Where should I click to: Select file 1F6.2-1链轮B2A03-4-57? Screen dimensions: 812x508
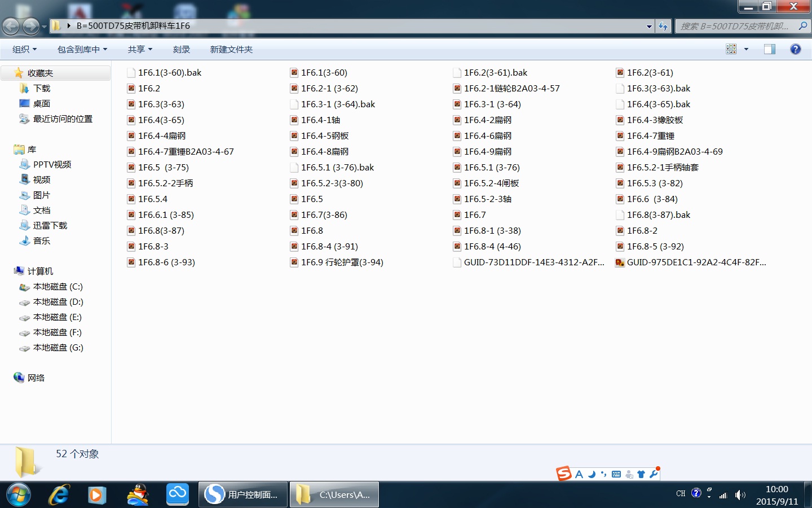click(x=512, y=88)
